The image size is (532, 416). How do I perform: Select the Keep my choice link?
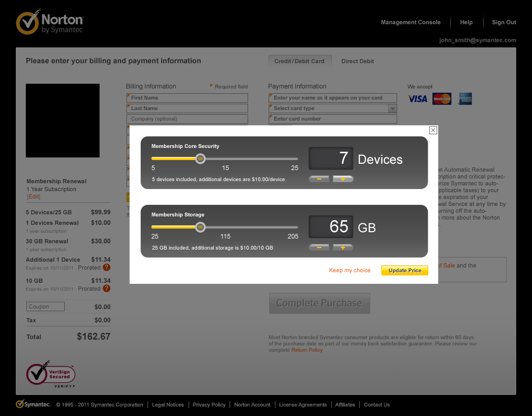point(350,270)
